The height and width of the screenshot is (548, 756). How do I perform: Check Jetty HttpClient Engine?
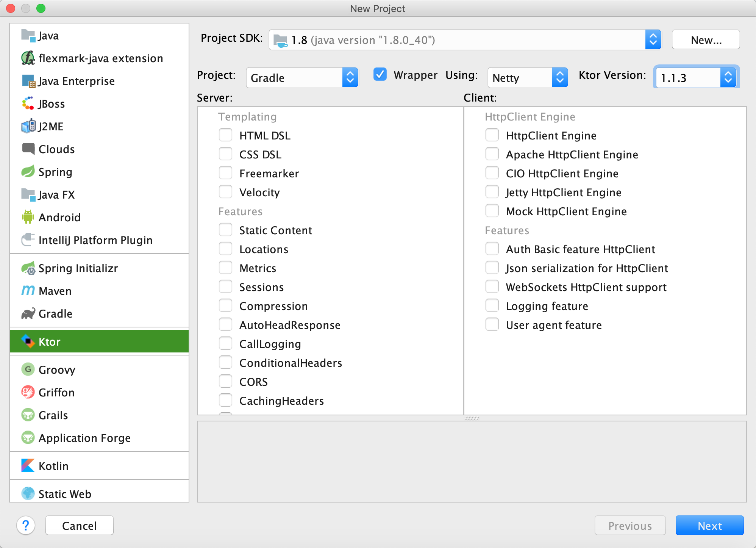pos(492,192)
